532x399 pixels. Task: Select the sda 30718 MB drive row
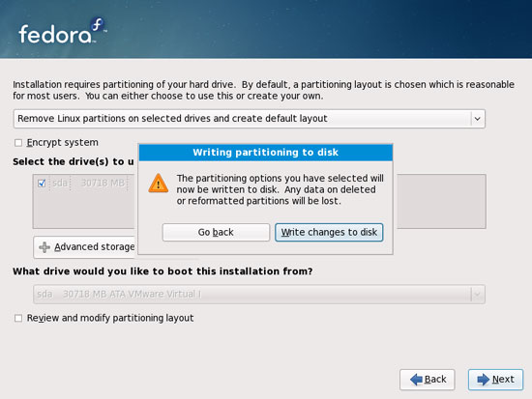pyautogui.click(x=83, y=183)
